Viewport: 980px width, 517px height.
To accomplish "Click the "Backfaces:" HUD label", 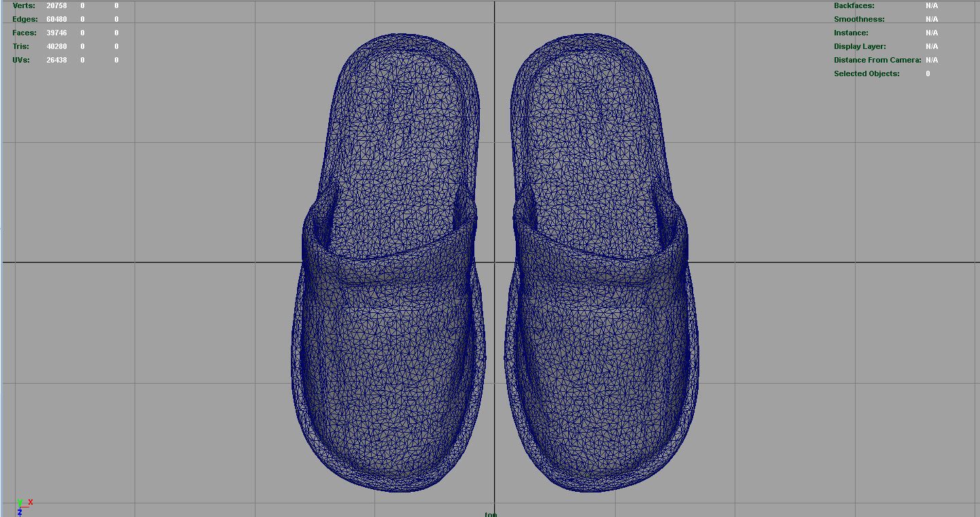I will [854, 5].
